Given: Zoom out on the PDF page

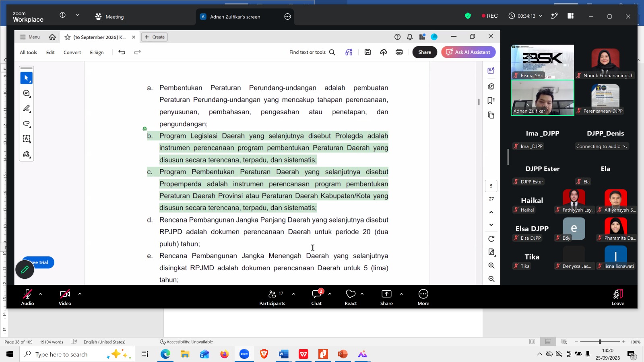Looking at the screenshot, I should coord(491,279).
